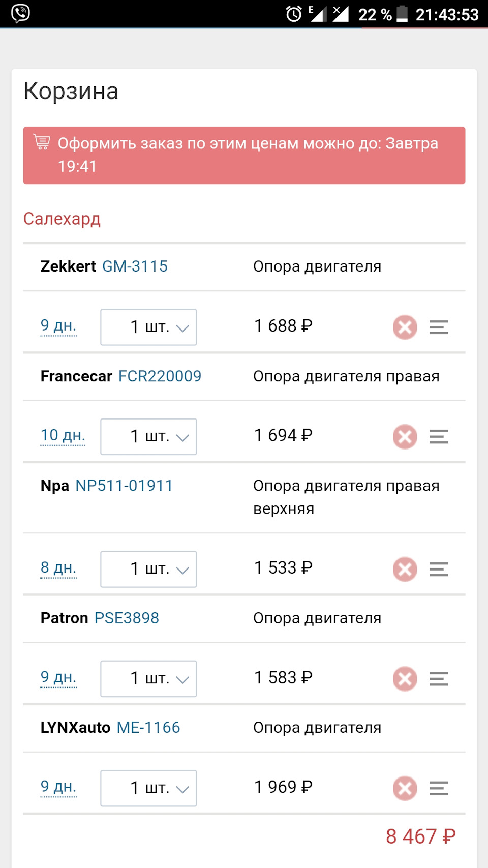Open the GM-3115 part number link
Viewport: 488px width, 868px height.
(x=135, y=266)
